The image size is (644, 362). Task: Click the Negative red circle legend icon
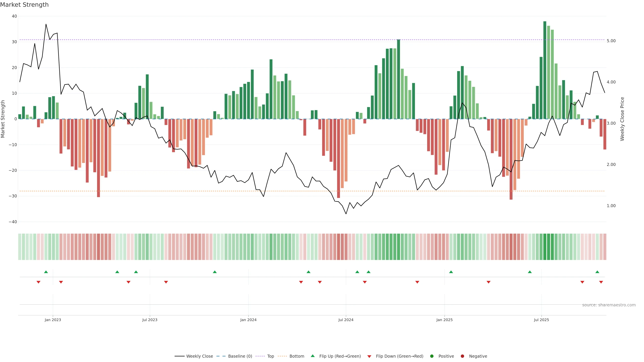tap(462, 356)
